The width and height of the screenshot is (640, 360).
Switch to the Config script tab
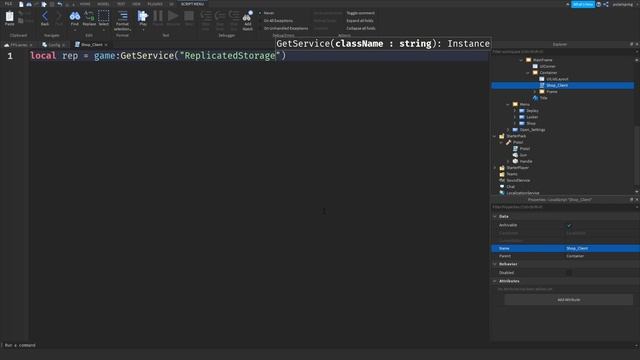(54, 44)
